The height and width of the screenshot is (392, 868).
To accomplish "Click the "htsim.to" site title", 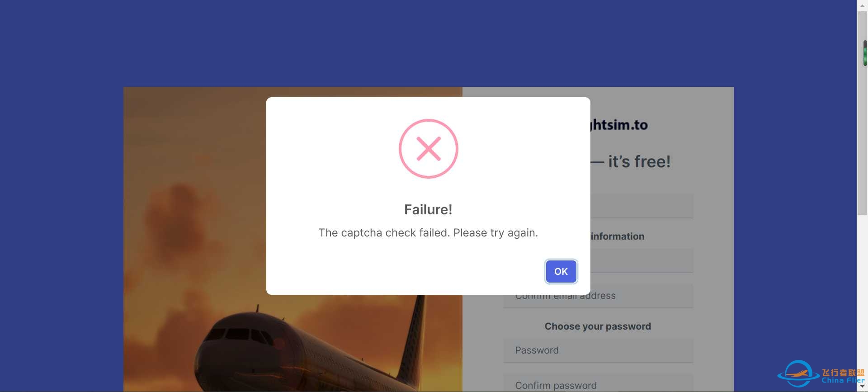I will tap(619, 125).
